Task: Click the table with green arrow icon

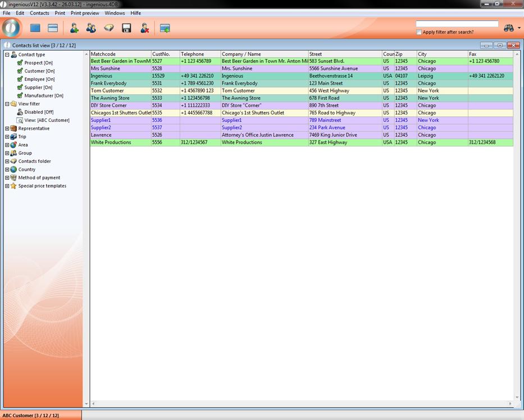Action: point(165,28)
